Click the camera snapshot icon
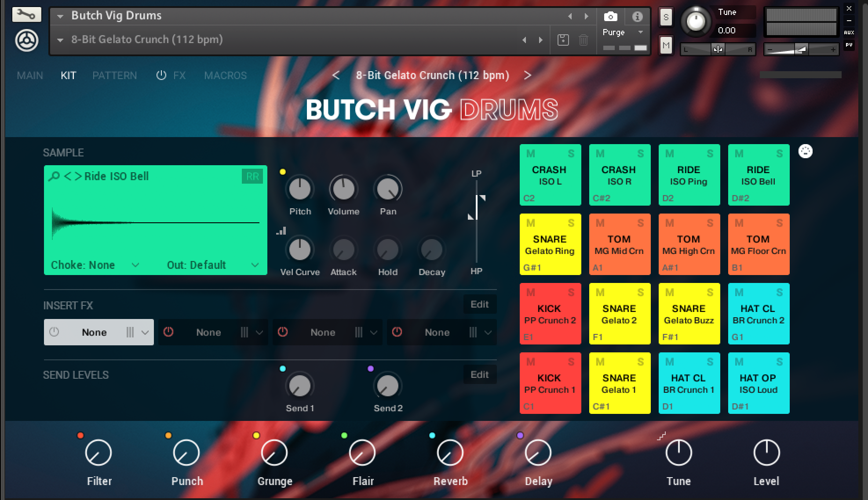 [x=610, y=17]
